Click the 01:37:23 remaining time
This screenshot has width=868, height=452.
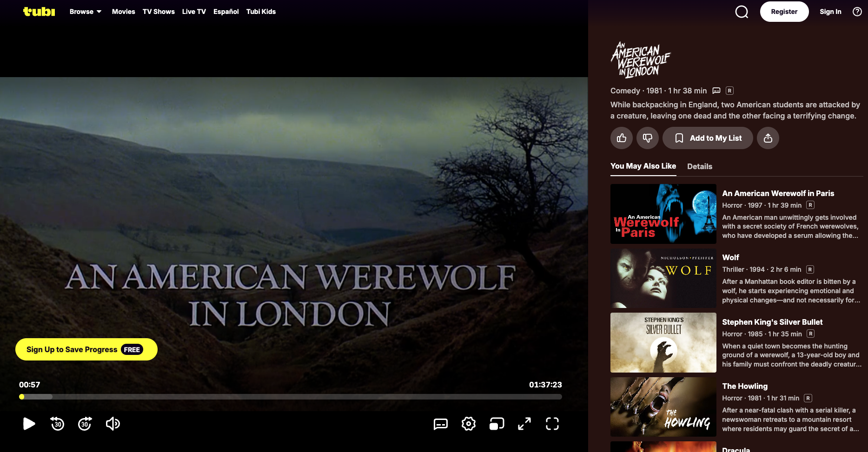(x=545, y=385)
